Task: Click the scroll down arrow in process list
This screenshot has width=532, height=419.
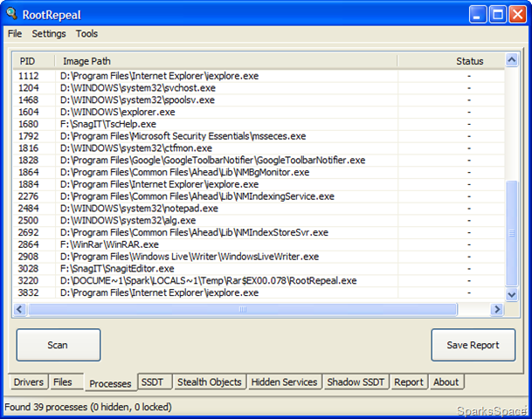Action: pos(512,294)
